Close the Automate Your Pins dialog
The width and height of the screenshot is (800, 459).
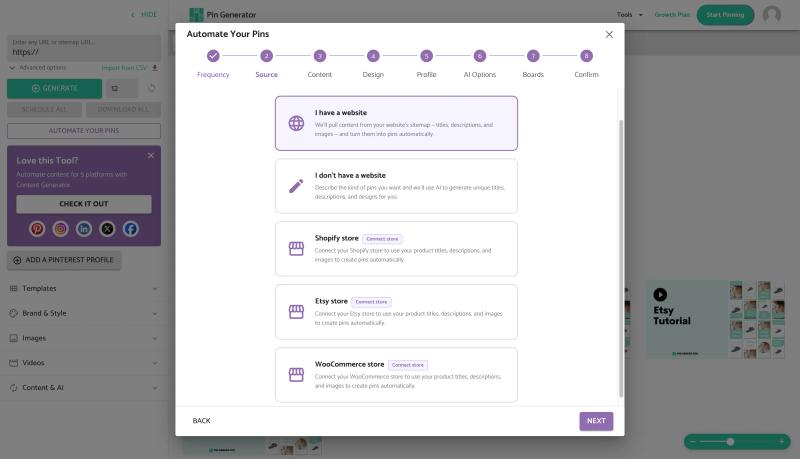click(x=609, y=34)
